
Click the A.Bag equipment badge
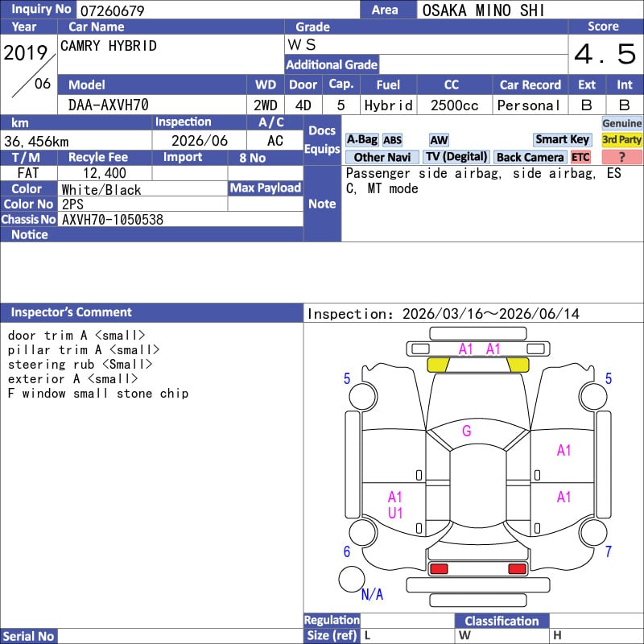point(361,140)
